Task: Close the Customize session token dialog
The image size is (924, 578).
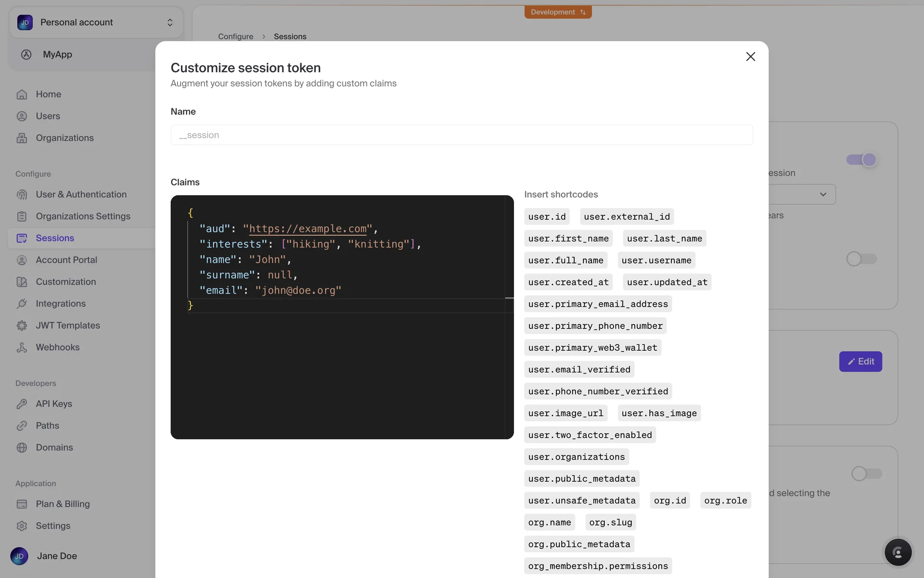Action: (x=750, y=57)
